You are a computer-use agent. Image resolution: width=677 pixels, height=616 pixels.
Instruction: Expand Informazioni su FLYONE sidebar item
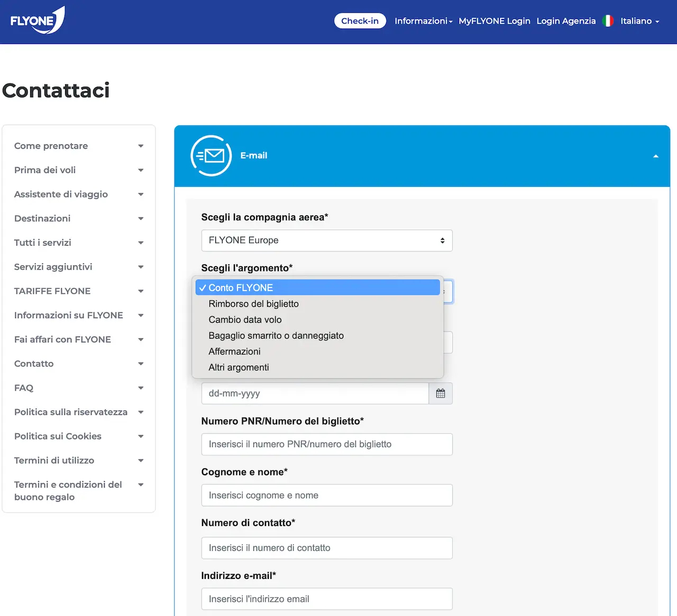tap(79, 315)
